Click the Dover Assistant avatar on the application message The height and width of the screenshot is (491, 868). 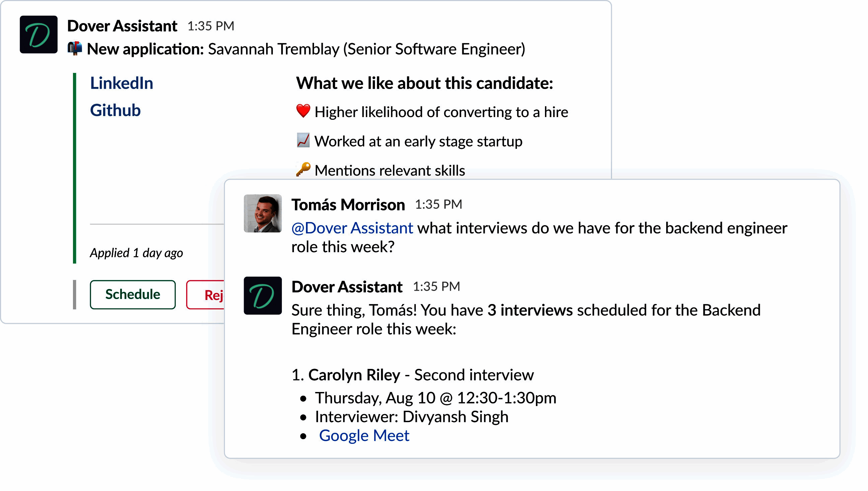pyautogui.click(x=38, y=34)
